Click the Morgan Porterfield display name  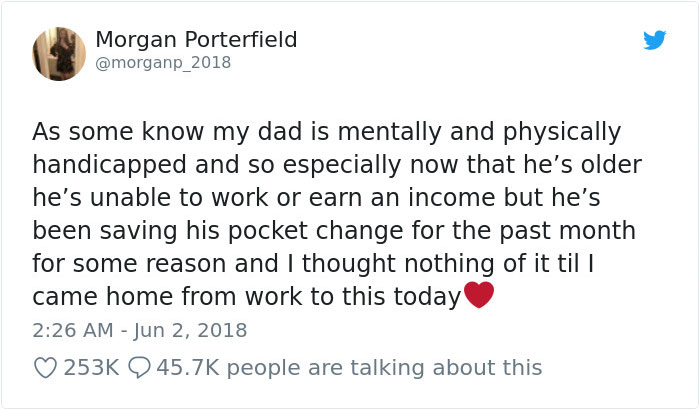tap(196, 39)
